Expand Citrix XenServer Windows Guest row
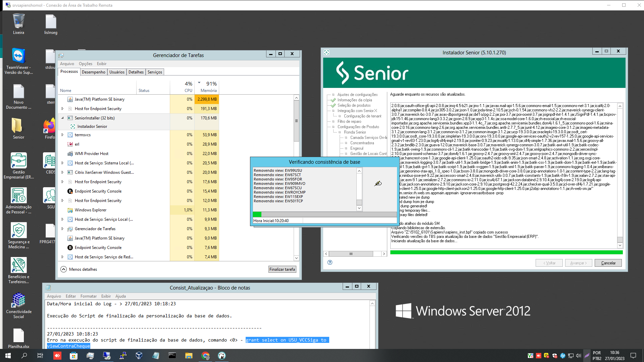The image size is (644, 362). pyautogui.click(x=62, y=172)
